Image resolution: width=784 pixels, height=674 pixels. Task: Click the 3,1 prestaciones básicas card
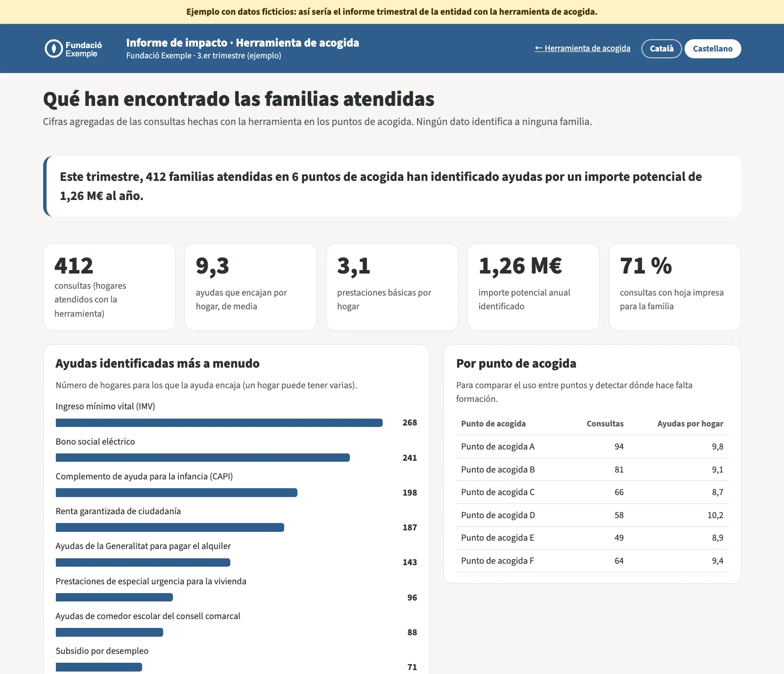tap(392, 287)
